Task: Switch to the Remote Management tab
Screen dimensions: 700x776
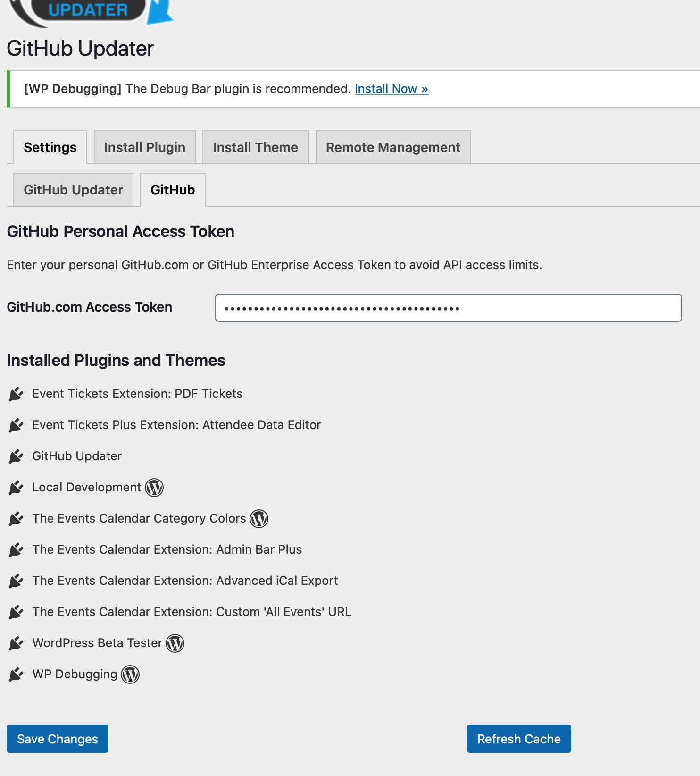Action: (x=392, y=147)
